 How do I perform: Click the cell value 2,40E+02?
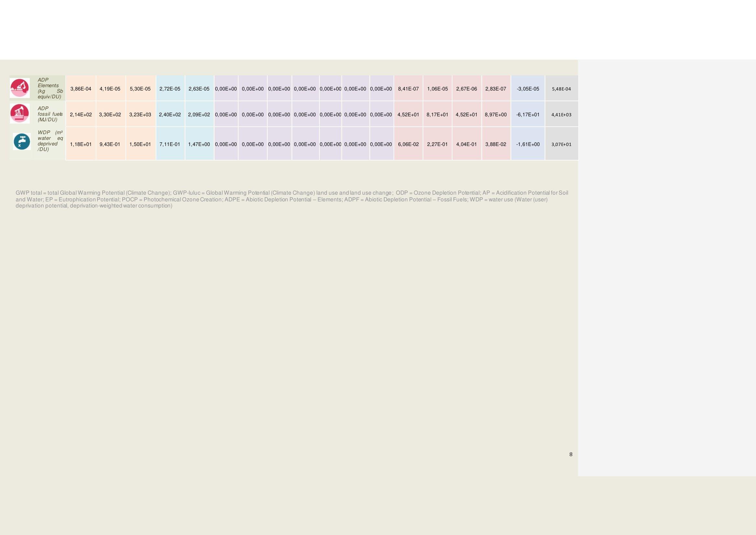pyautogui.click(x=170, y=115)
